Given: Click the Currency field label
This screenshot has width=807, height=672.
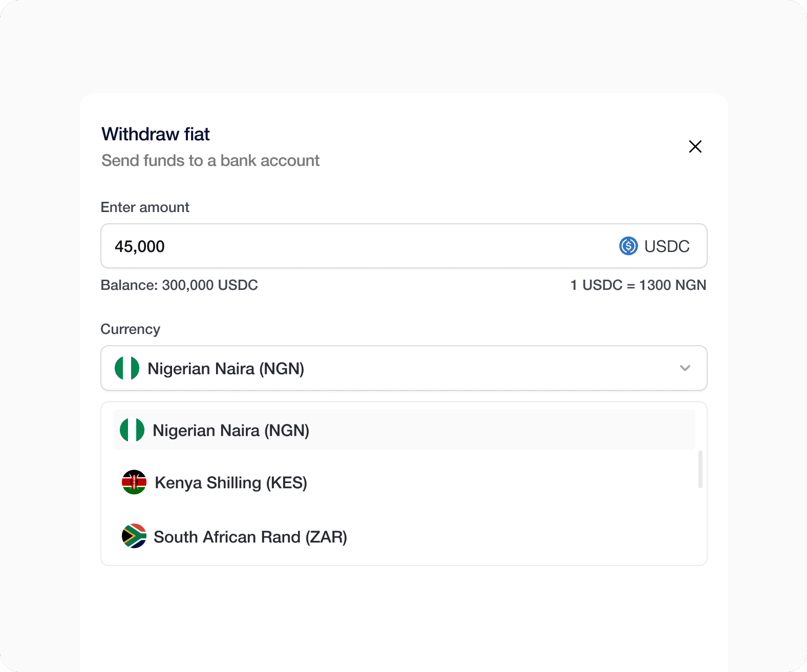Looking at the screenshot, I should click(x=131, y=329).
